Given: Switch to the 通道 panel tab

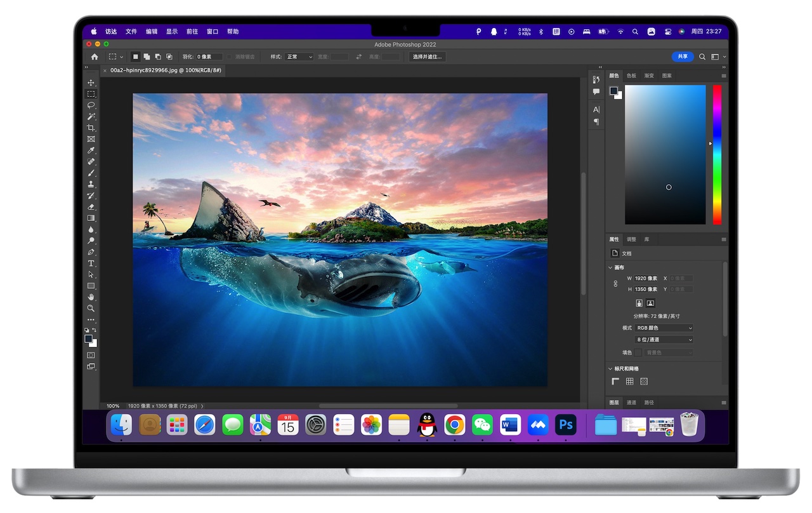Looking at the screenshot, I should tap(632, 402).
